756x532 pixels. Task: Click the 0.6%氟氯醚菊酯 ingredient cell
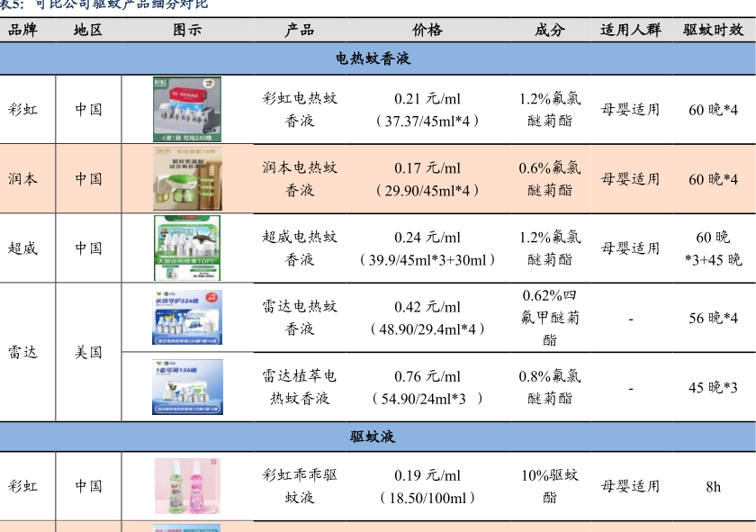coord(550,179)
